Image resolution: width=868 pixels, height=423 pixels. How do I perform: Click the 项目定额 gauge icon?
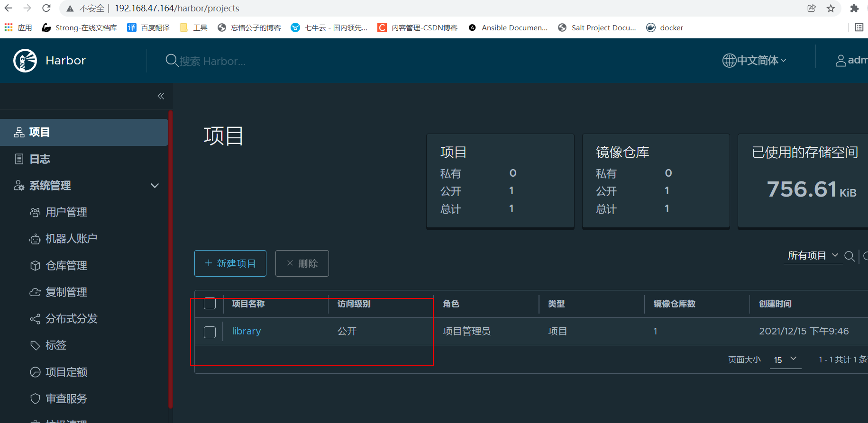(35, 372)
